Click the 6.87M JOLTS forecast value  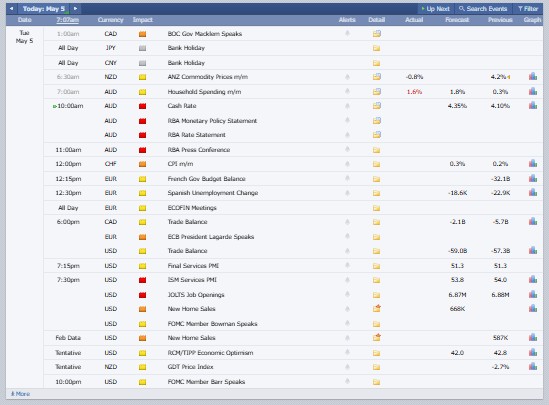(457, 295)
